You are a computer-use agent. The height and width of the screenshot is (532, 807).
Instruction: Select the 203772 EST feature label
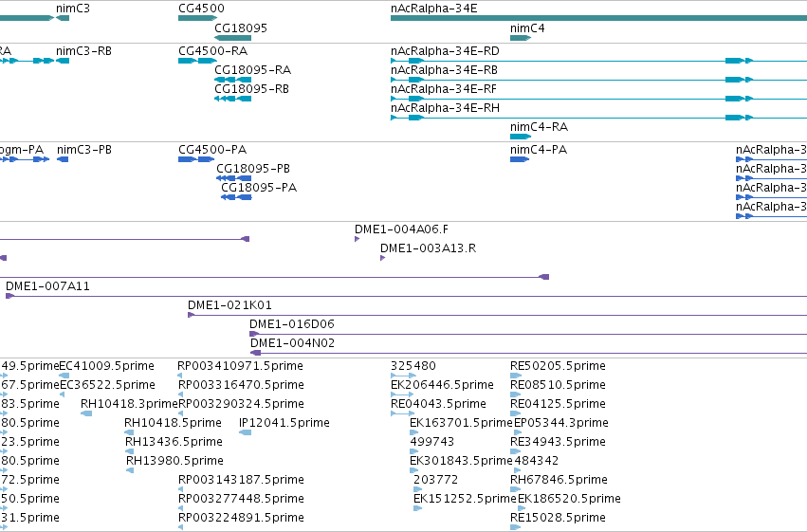coord(435,480)
